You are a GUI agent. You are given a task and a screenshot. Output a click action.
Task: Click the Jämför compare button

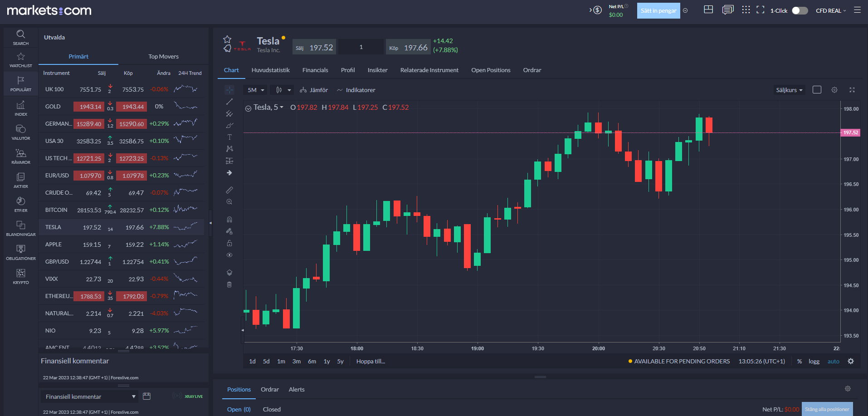[x=313, y=90]
